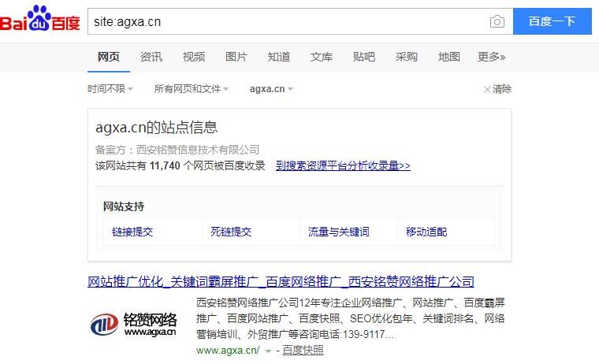Expand the 时间不限 time filter
Image resolution: width=599 pixels, height=364 pixels.
110,89
